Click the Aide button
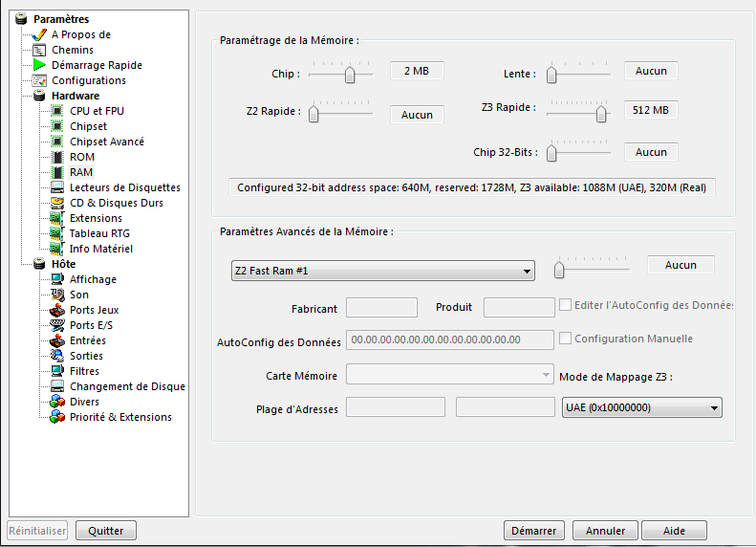The image size is (756, 547). 674,531
